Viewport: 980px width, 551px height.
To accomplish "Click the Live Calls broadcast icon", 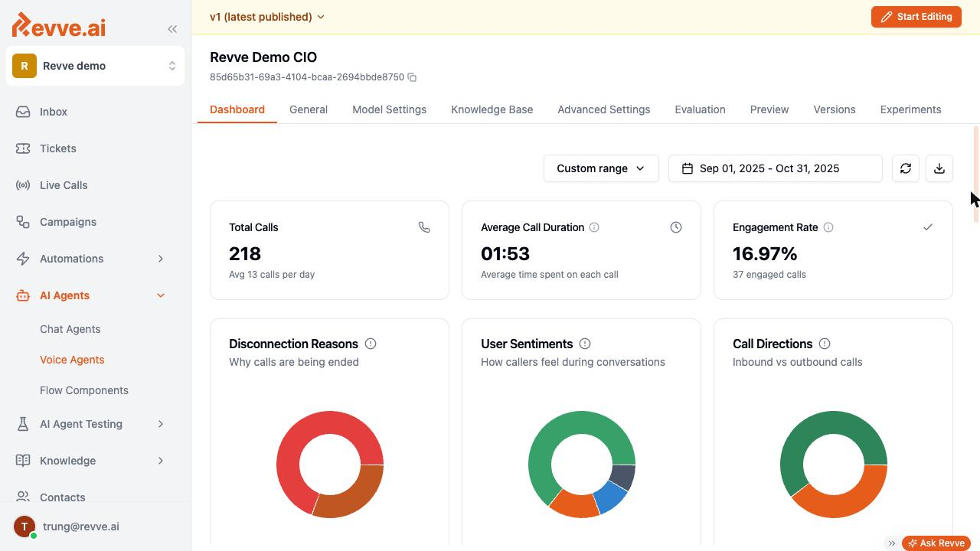I will coord(23,185).
